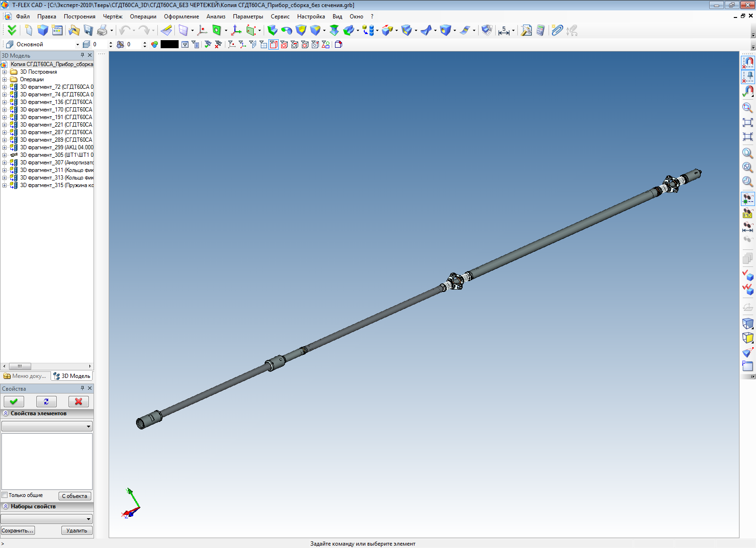Click the black color swatch
The height and width of the screenshot is (548, 756).
(170, 44)
